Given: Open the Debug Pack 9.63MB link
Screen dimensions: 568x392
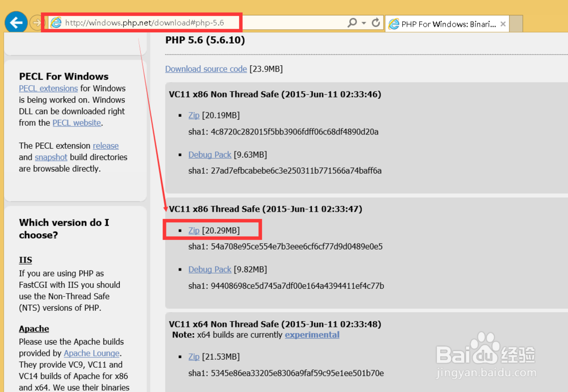Looking at the screenshot, I should pos(210,154).
